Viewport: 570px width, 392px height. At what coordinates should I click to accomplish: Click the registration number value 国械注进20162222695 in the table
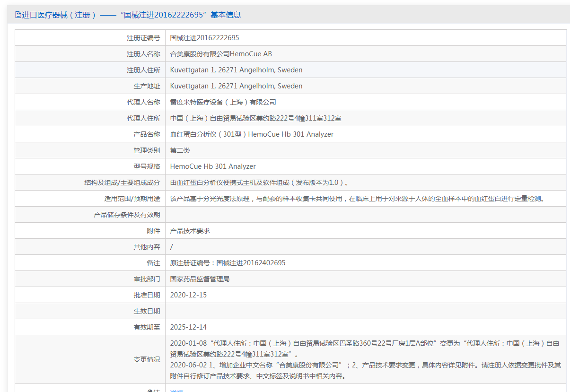coord(205,38)
